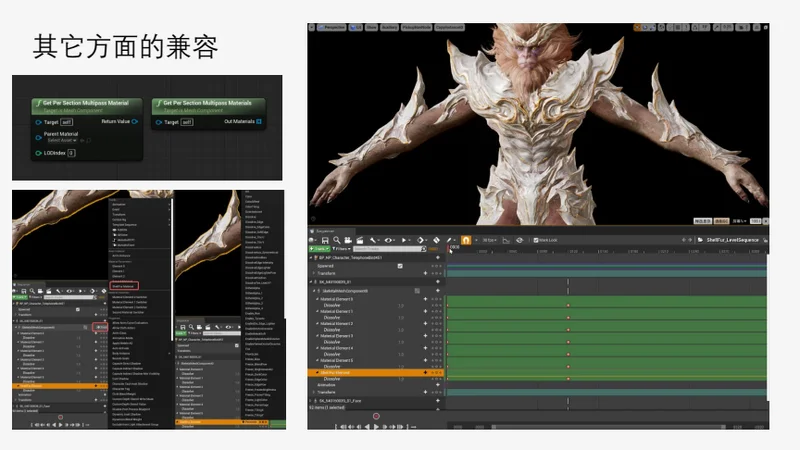Open the camera icon in Sequencer toolbar

click(x=348, y=240)
